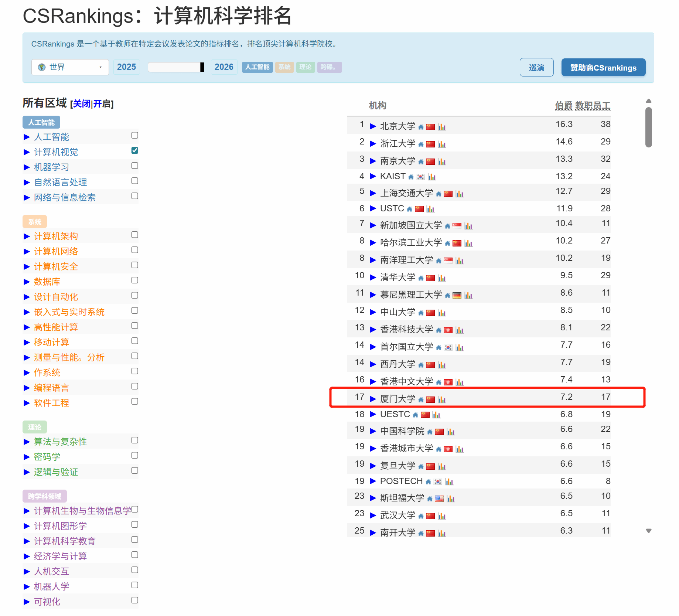
Task: Click the year range slider between 2025 and 2026
Action: (176, 67)
